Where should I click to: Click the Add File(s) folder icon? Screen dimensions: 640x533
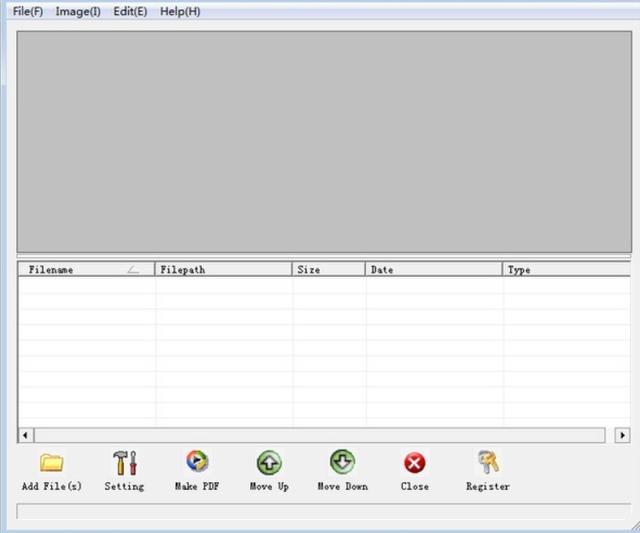(51, 462)
